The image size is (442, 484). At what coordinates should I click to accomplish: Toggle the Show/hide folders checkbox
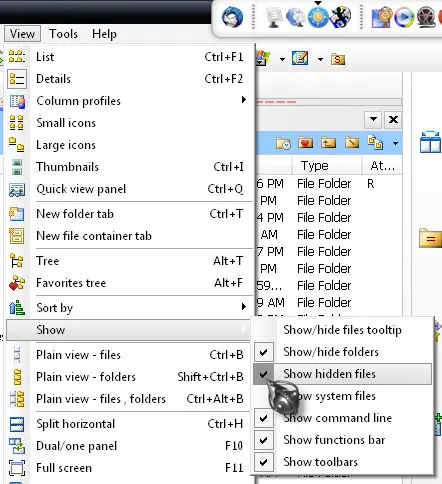264,352
